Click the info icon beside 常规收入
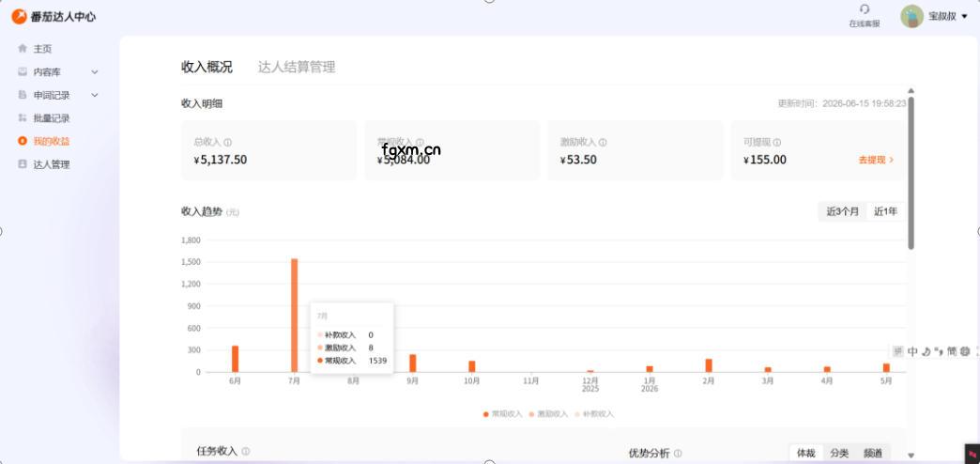The image size is (980, 464). click(420, 143)
